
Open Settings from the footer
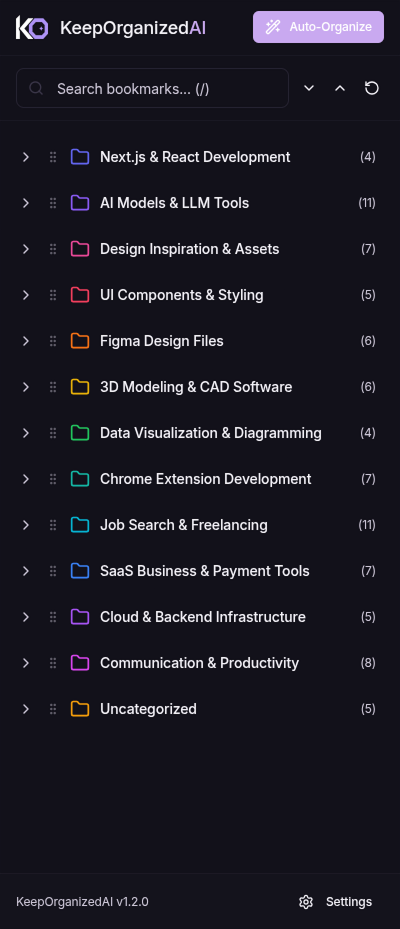click(x=335, y=902)
